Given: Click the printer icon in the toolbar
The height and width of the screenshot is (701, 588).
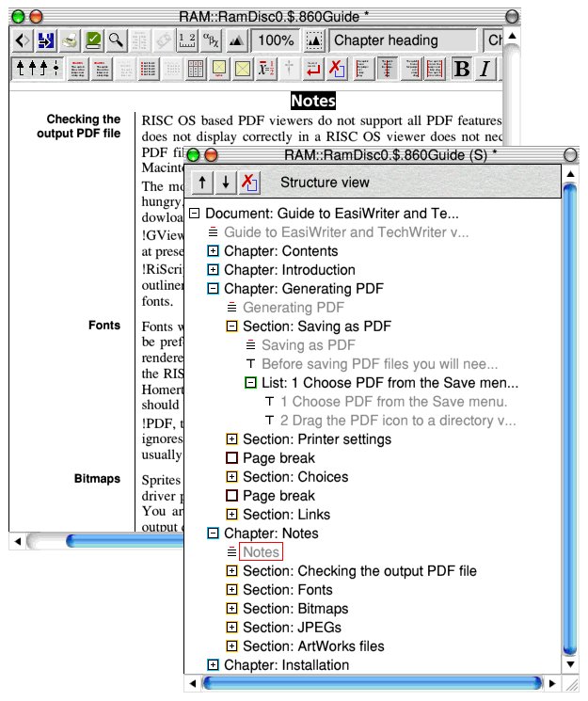Looking at the screenshot, I should click(70, 40).
